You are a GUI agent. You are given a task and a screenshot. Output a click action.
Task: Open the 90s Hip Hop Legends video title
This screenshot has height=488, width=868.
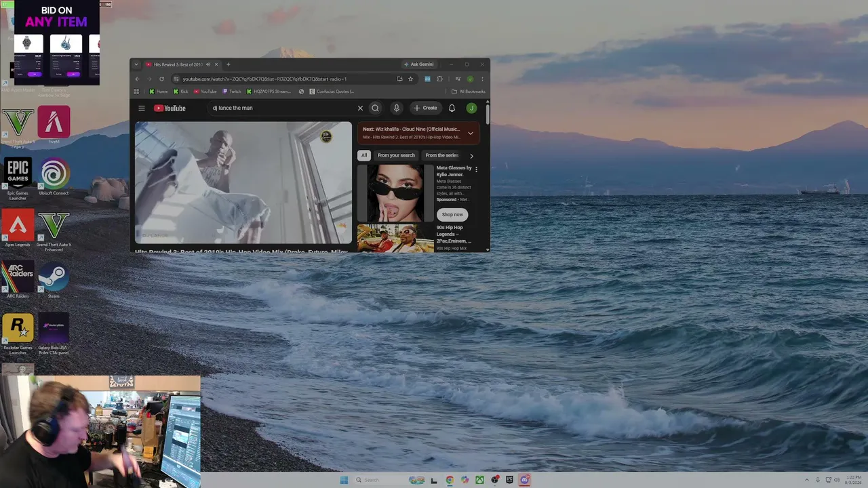454,235
